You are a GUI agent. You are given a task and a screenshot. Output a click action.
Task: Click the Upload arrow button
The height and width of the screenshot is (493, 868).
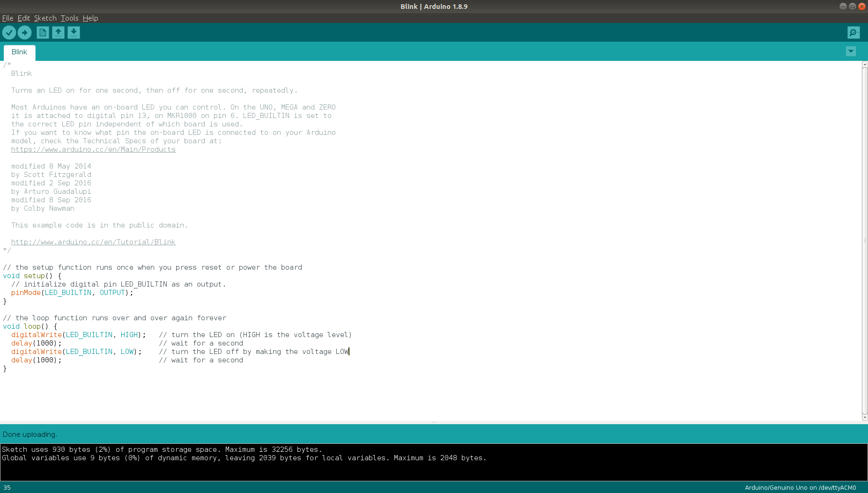(x=24, y=33)
